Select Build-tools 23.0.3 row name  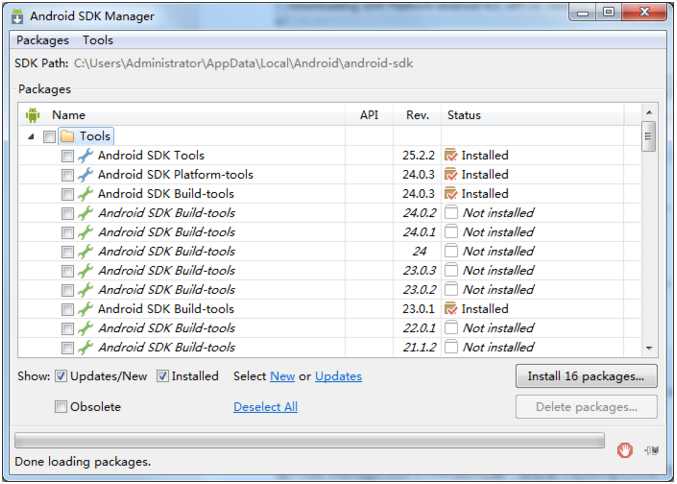click(167, 270)
